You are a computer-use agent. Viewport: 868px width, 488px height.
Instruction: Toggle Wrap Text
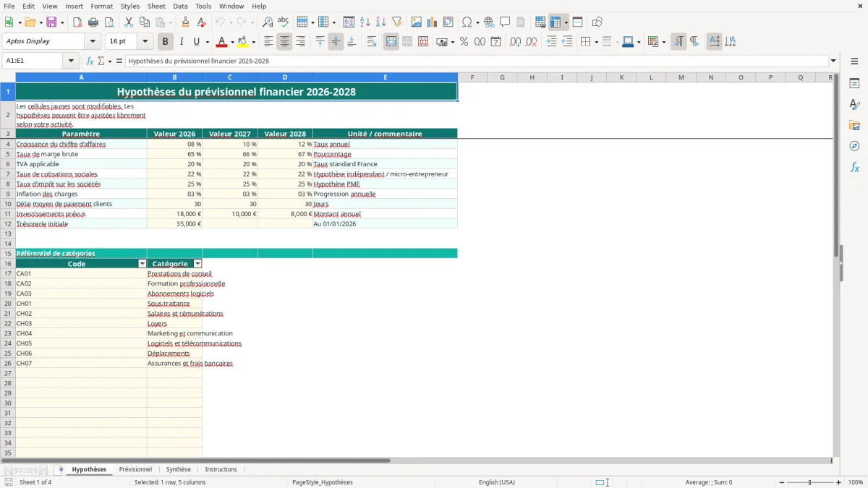point(372,42)
